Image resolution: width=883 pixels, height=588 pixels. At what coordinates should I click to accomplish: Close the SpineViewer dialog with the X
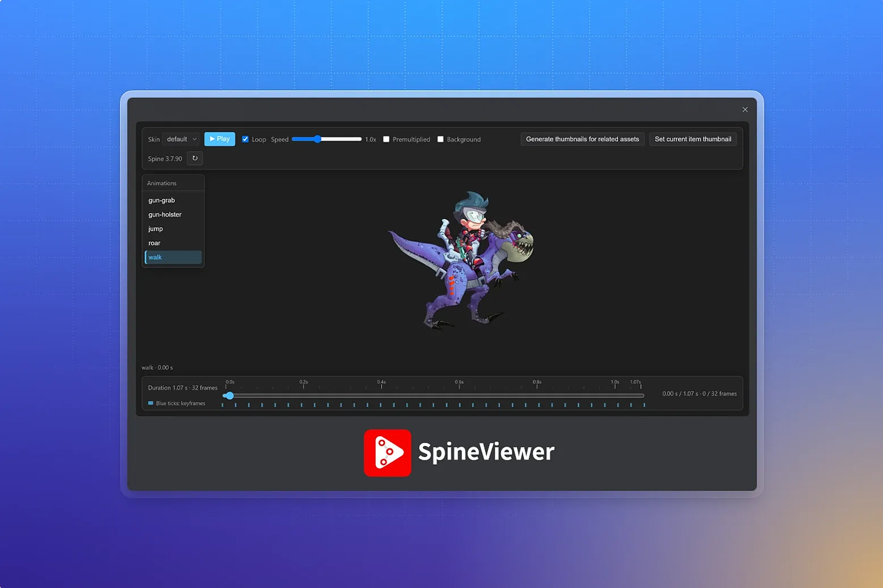(745, 109)
